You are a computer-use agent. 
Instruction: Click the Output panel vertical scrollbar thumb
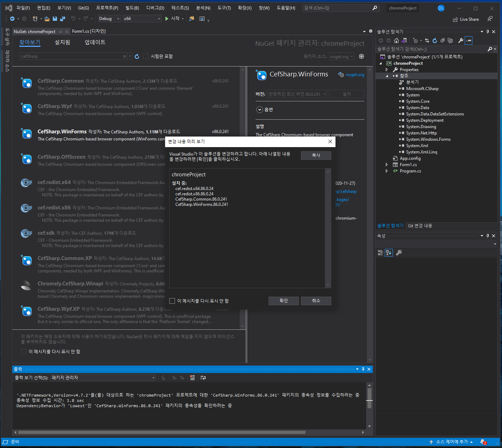tap(369, 398)
